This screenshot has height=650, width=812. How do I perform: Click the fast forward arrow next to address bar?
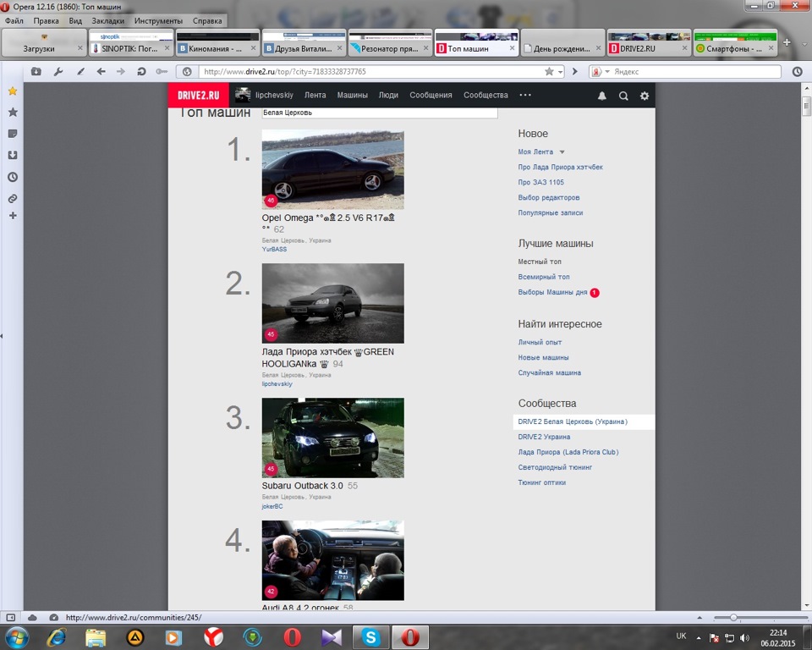coord(575,72)
